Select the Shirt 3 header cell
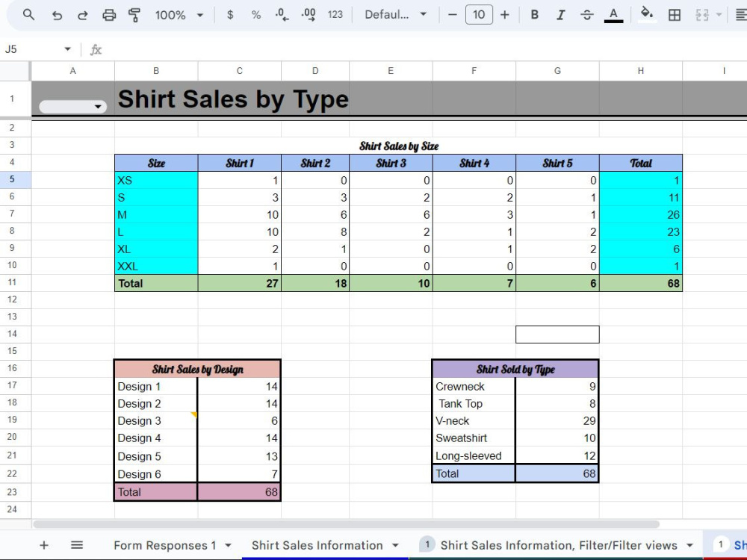The width and height of the screenshot is (747, 560). tap(391, 163)
